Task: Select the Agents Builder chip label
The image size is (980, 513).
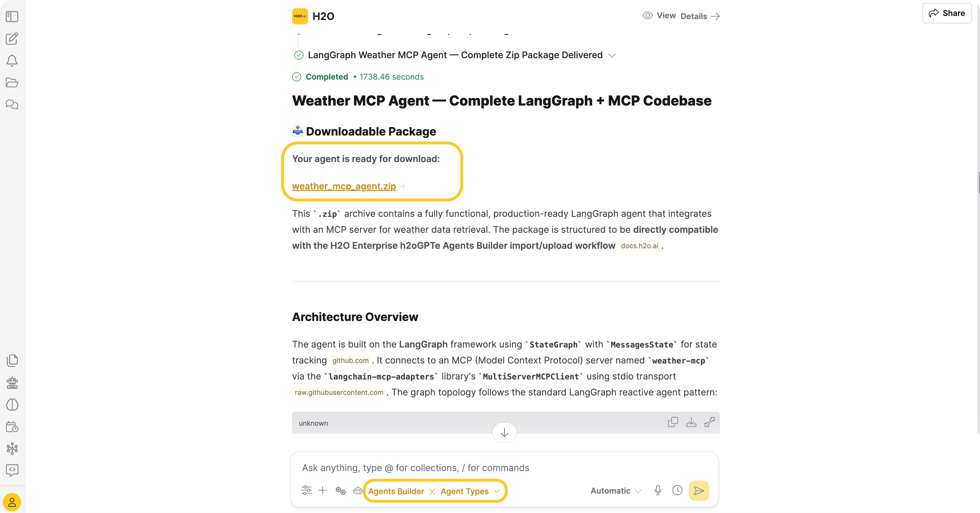Action: point(396,491)
